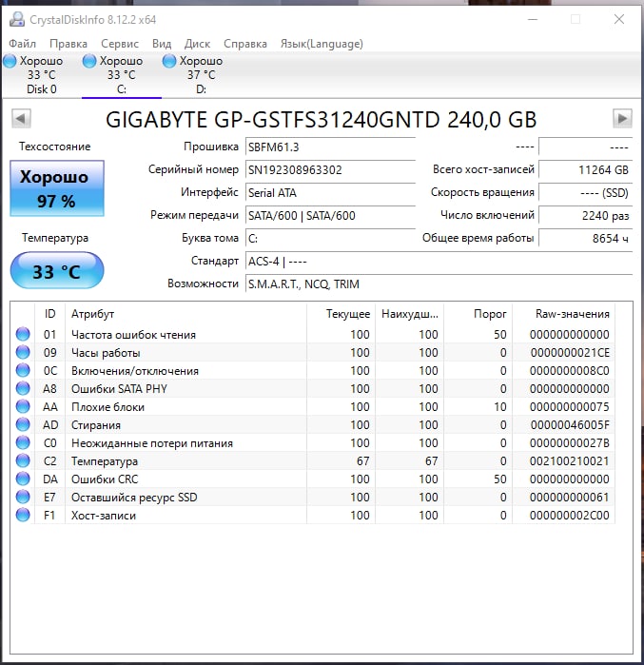Image resolution: width=644 pixels, height=665 pixels.
Task: Select the Температура attribute row in table
Action: coord(313,460)
